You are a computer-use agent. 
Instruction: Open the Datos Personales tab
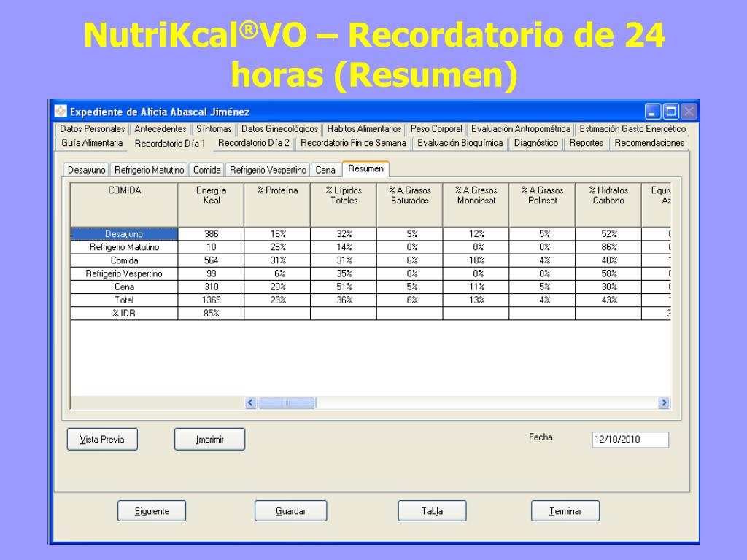[x=93, y=128]
